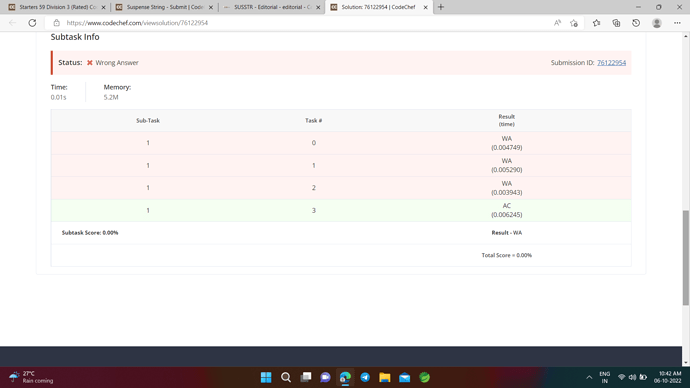Viewport: 690px width, 388px height.
Task: Click task number 2 cell
Action: tap(314, 188)
